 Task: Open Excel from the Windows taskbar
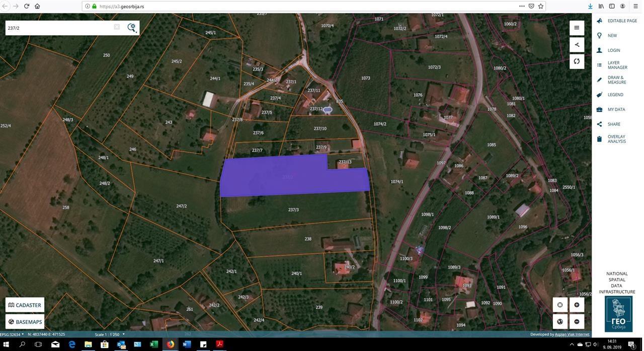(154, 344)
